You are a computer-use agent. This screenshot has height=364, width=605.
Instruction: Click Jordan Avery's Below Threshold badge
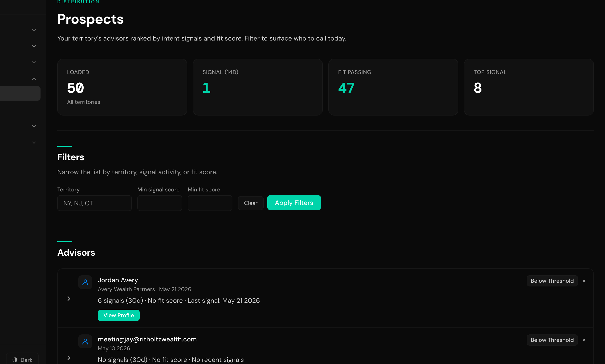[x=552, y=281]
